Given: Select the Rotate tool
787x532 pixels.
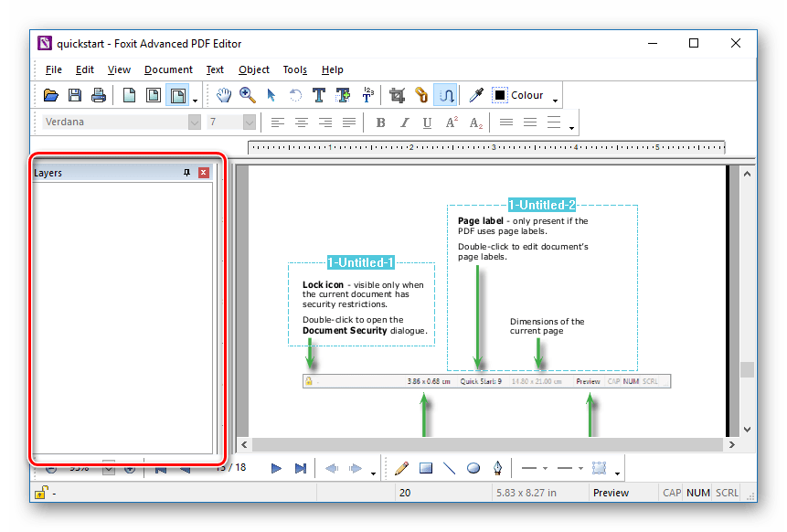Looking at the screenshot, I should pyautogui.click(x=295, y=95).
